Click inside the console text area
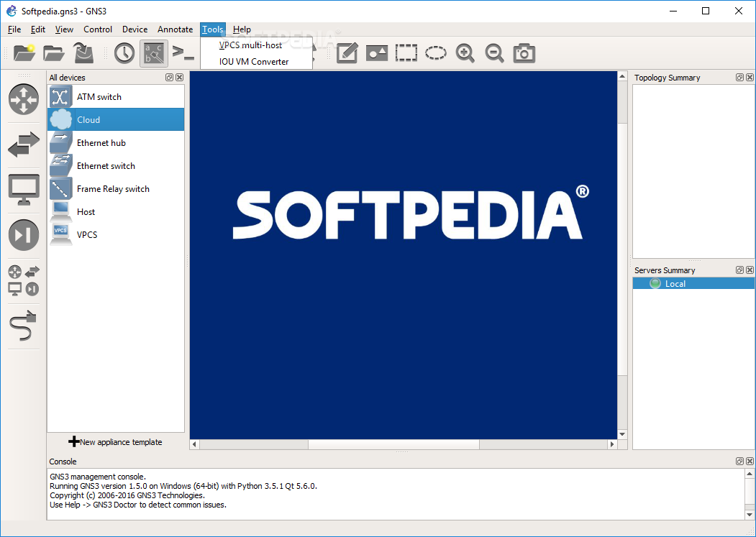This screenshot has width=756, height=537. [396, 494]
